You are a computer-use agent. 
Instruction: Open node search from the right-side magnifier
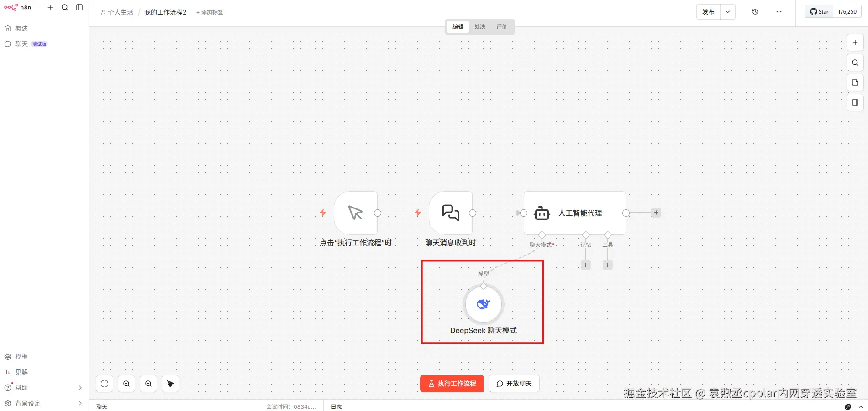click(x=855, y=62)
